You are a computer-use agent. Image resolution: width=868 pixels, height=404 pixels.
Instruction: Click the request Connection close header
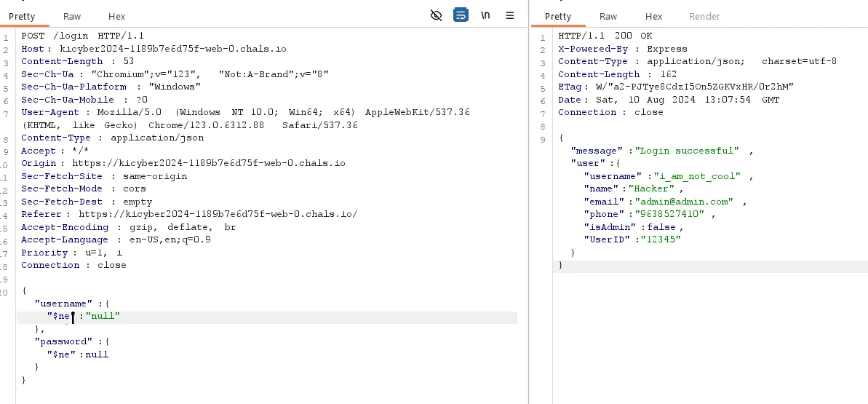(73, 266)
